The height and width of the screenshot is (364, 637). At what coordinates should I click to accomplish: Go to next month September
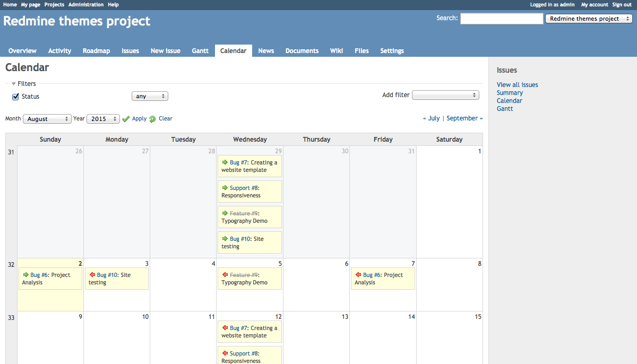pyautogui.click(x=462, y=118)
